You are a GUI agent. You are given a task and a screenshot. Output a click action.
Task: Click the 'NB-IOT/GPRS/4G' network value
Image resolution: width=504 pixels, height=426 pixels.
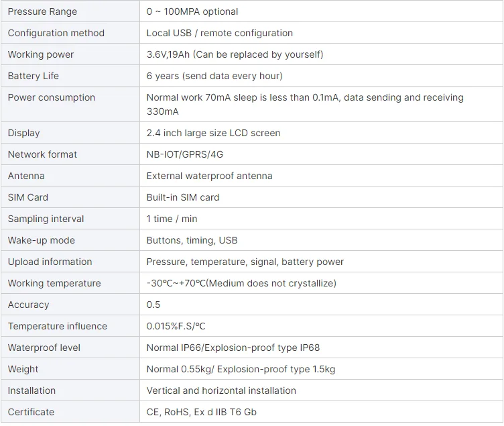185,154
